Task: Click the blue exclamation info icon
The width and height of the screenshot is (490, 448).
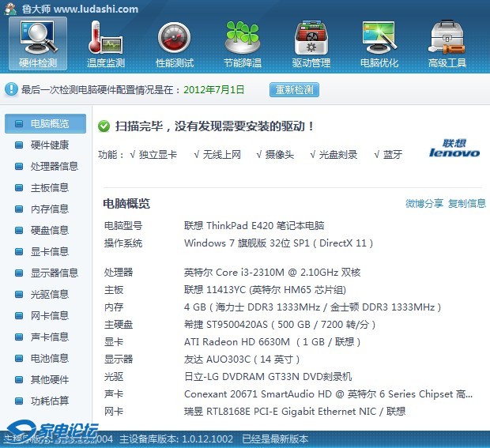Action: 11,89
